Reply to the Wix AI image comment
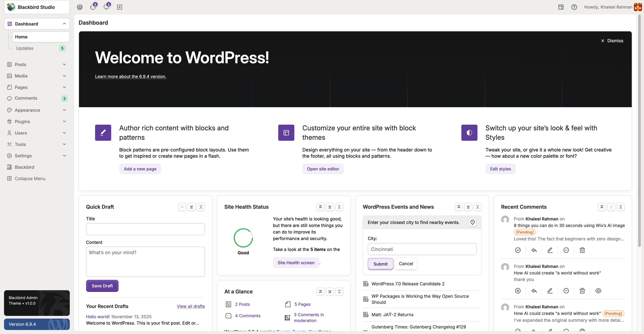This screenshot has height=334, width=644. (x=534, y=250)
